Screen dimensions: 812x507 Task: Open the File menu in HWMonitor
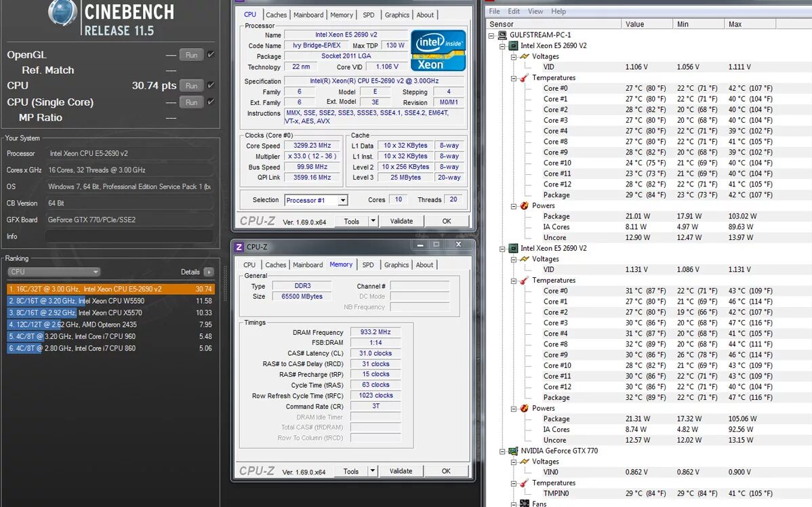(494, 12)
